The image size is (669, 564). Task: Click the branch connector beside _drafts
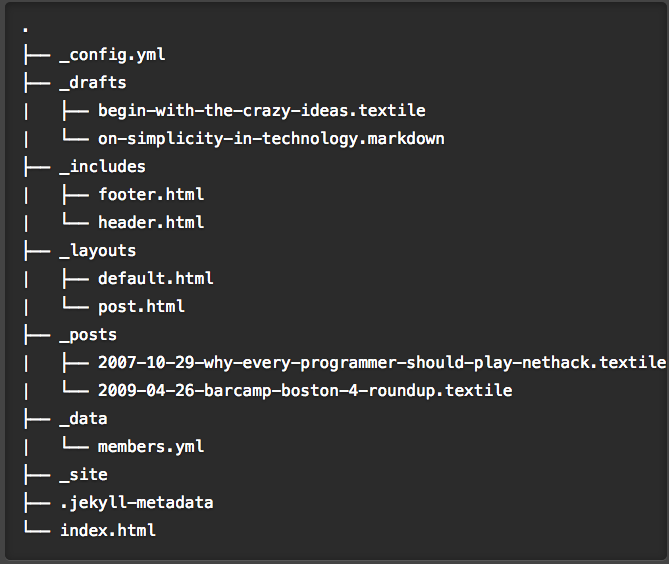[x=37, y=82]
